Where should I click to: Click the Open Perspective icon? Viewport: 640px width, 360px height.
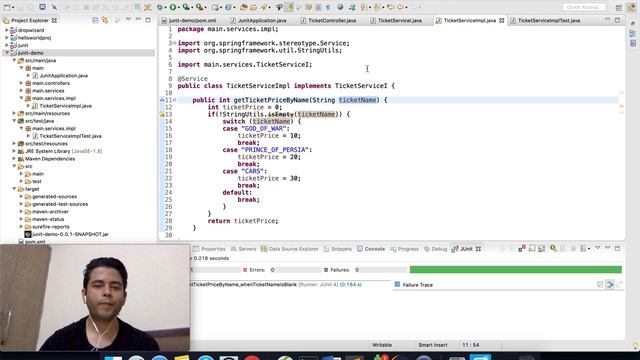pyautogui.click(x=619, y=7)
